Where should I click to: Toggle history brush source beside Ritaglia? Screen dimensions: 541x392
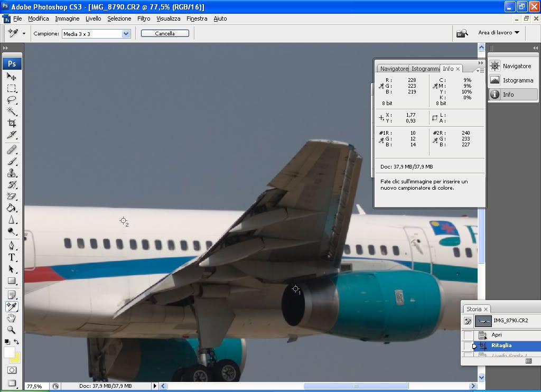pos(468,346)
